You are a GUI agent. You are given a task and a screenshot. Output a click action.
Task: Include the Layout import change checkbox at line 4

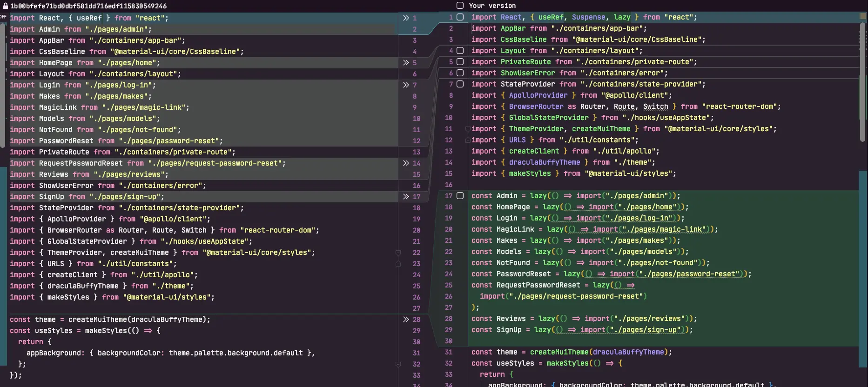tap(460, 51)
